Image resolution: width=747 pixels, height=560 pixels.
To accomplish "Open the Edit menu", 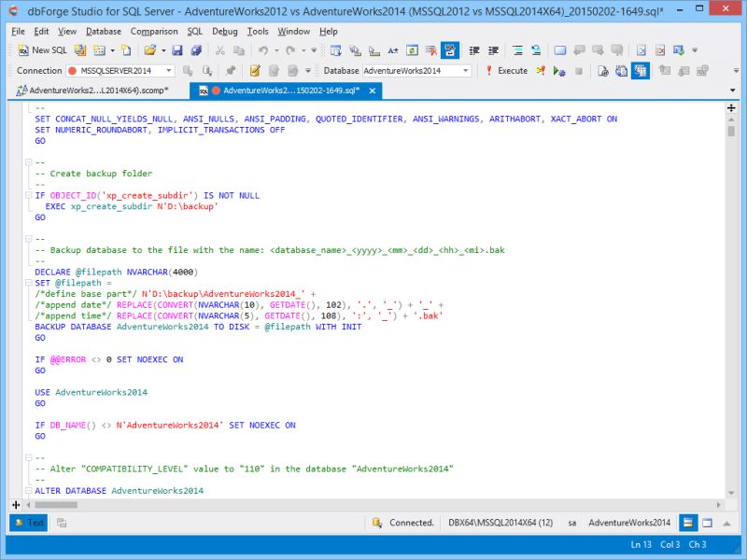I will [x=41, y=32].
